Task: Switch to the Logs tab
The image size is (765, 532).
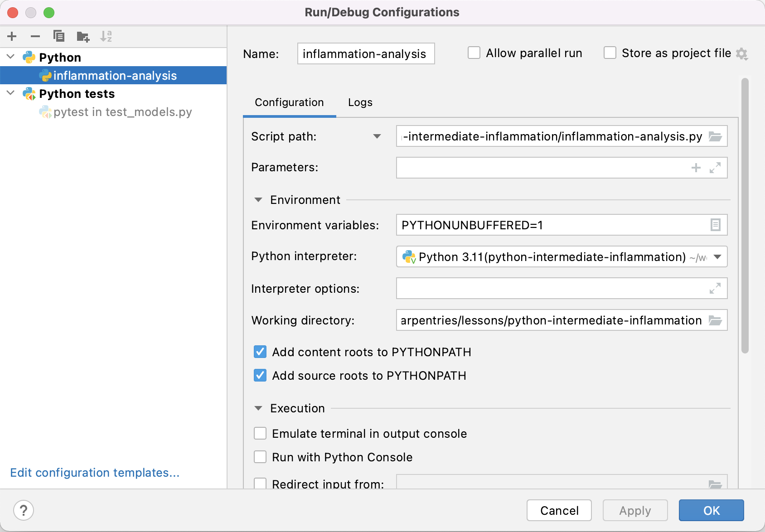Action: [x=359, y=102]
